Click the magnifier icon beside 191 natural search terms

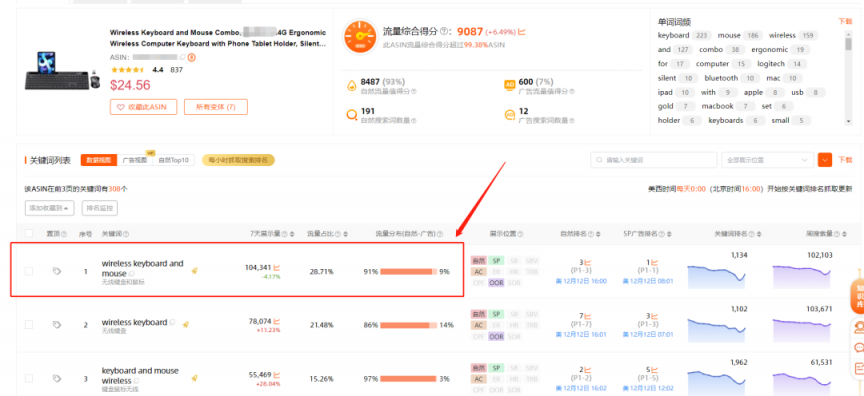click(x=351, y=116)
